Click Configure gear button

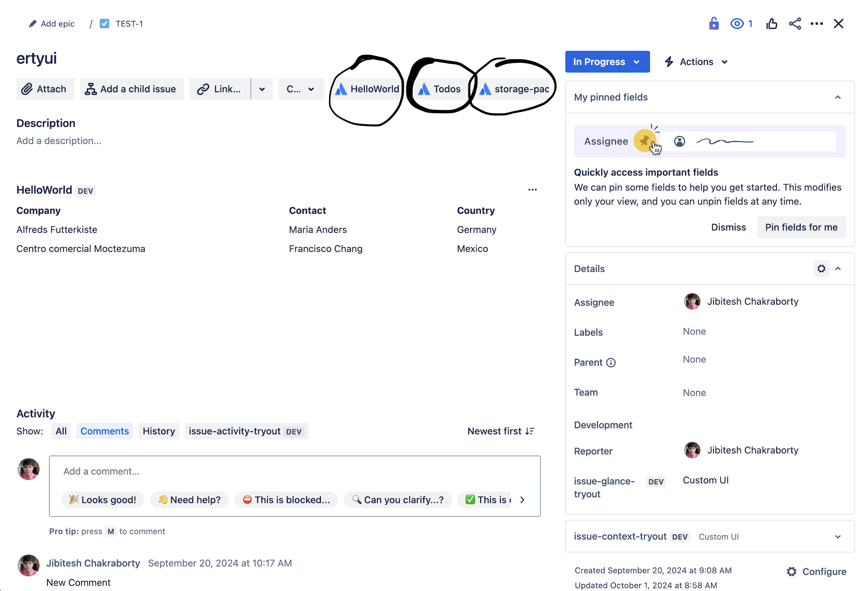tap(816, 572)
